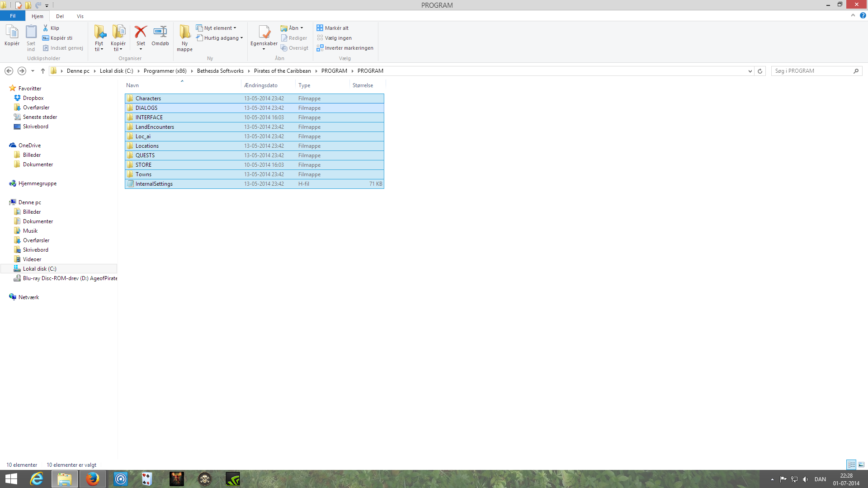Click the help question mark icon
Screen dimensions: 868x488
(863, 15)
